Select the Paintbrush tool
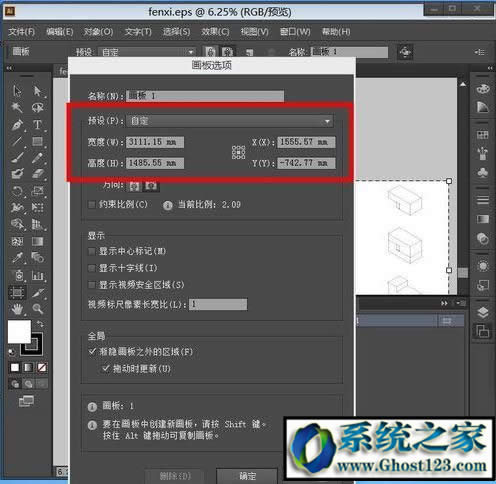This screenshot has width=496, height=484. click(x=17, y=157)
